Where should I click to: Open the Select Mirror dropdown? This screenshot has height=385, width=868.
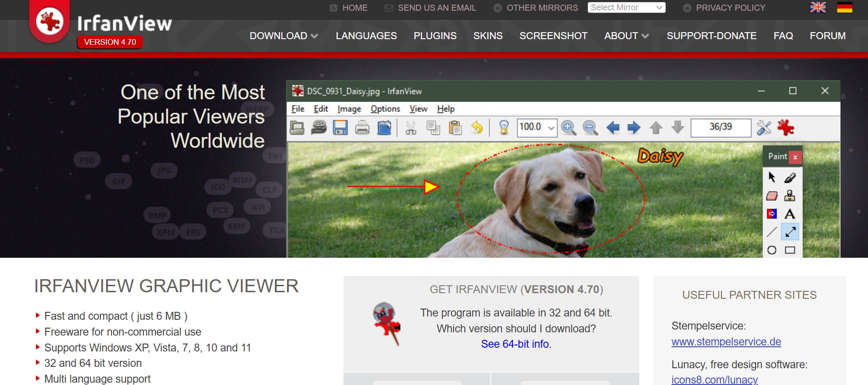[626, 7]
